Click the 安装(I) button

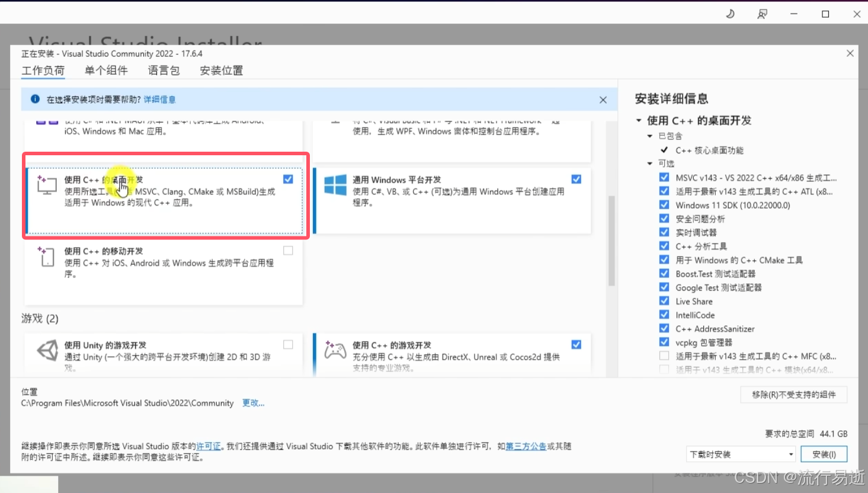coord(824,454)
